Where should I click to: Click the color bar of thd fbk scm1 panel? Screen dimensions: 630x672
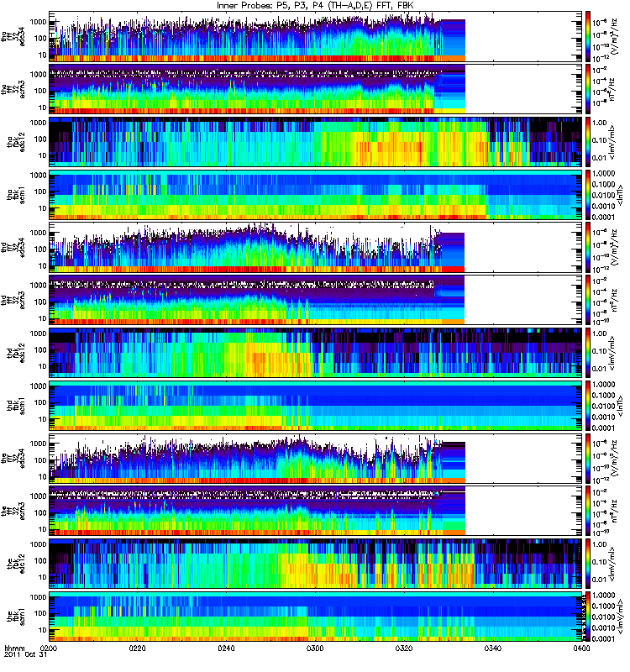click(588, 405)
